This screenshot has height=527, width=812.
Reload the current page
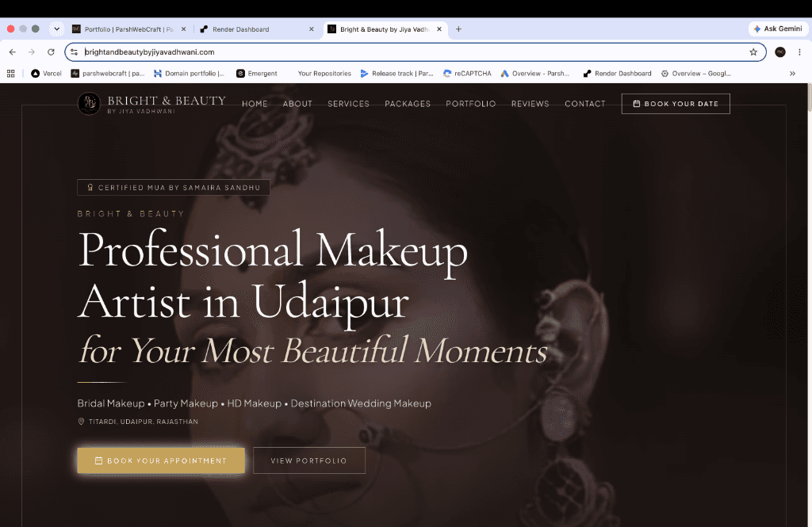(51, 52)
